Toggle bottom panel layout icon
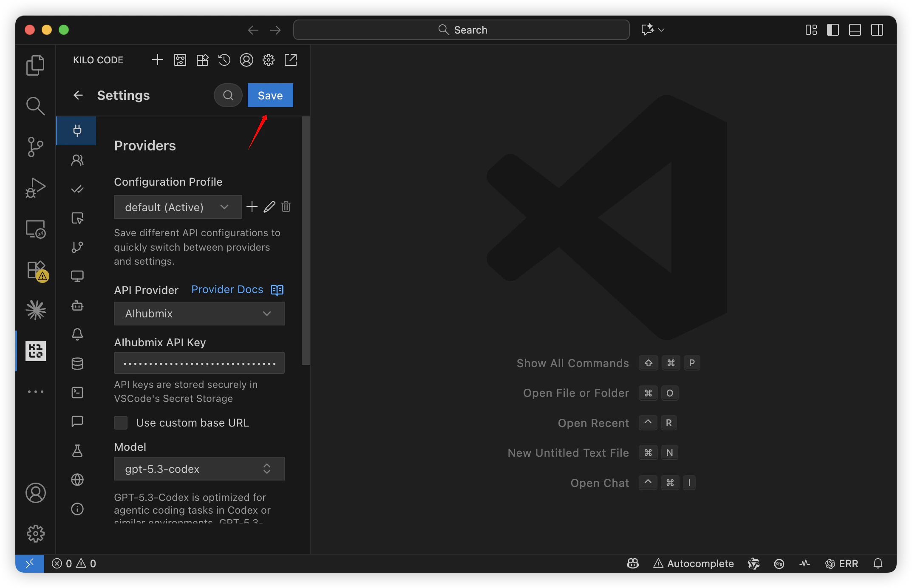The width and height of the screenshot is (912, 588). click(855, 30)
